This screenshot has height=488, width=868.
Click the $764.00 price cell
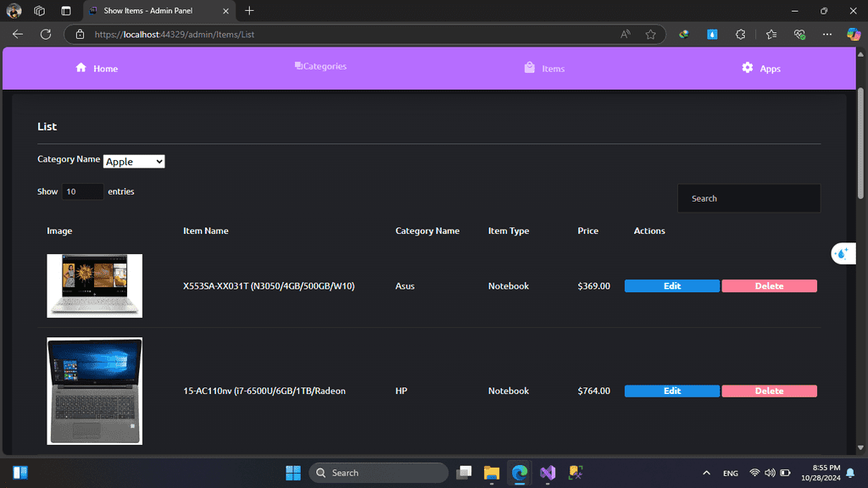(x=593, y=391)
